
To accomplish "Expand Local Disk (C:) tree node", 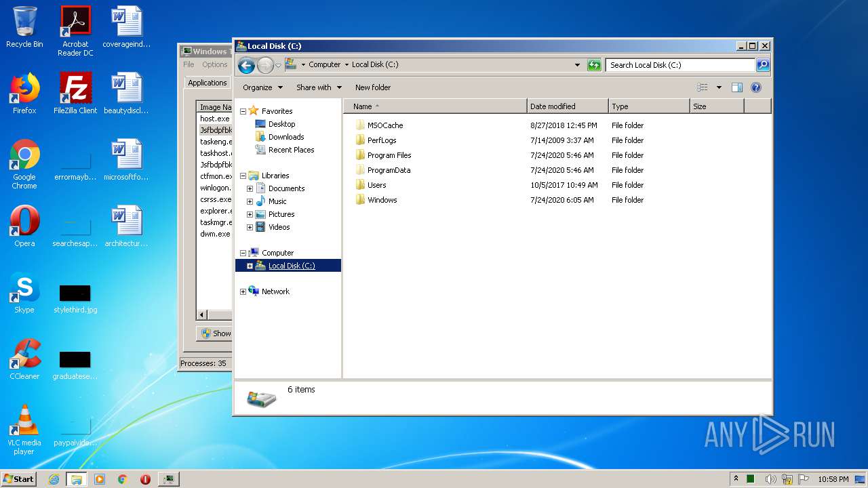I will tap(250, 266).
